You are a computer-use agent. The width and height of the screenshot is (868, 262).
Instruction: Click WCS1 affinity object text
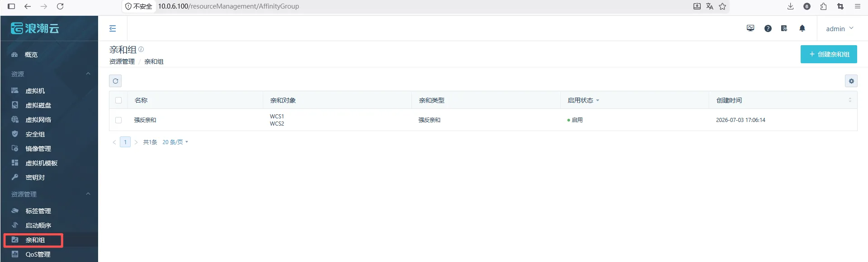point(277,117)
